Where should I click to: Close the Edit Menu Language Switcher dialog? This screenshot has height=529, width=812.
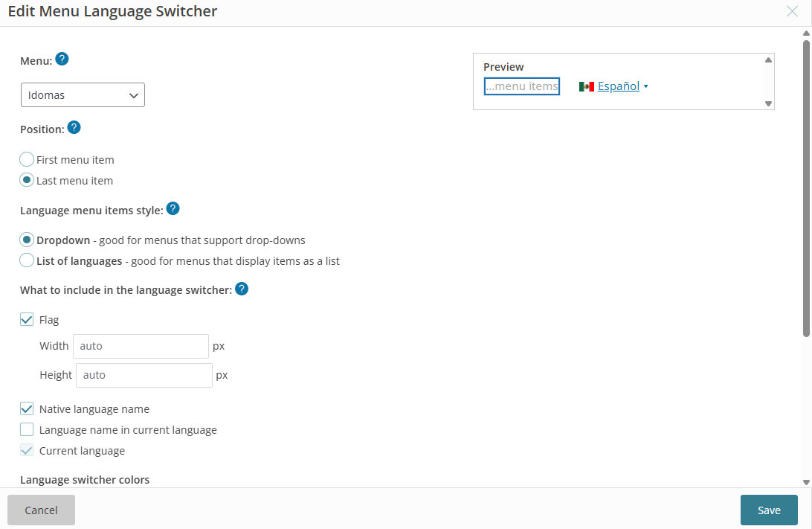pos(793,11)
